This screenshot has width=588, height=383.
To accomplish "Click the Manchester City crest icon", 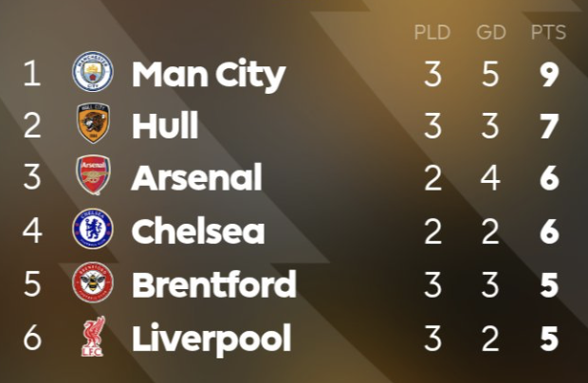I will click(x=93, y=72).
